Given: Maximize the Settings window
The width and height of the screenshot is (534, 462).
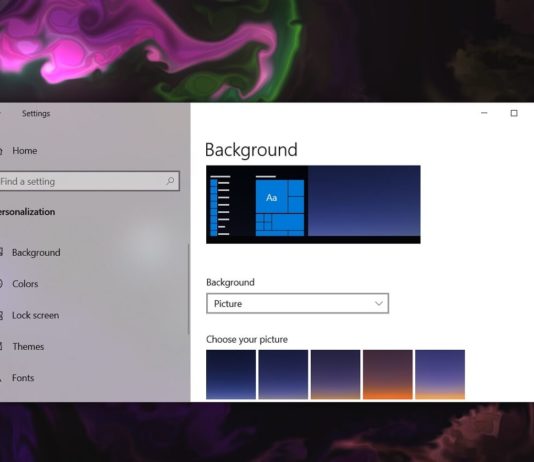Looking at the screenshot, I should pyautogui.click(x=514, y=113).
